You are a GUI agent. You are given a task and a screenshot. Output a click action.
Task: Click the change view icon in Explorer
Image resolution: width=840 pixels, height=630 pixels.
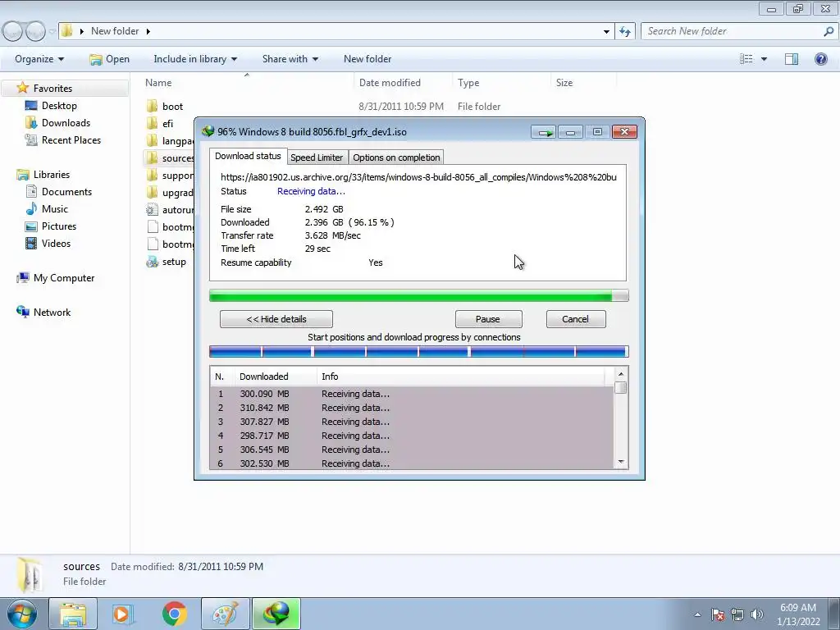(746, 59)
